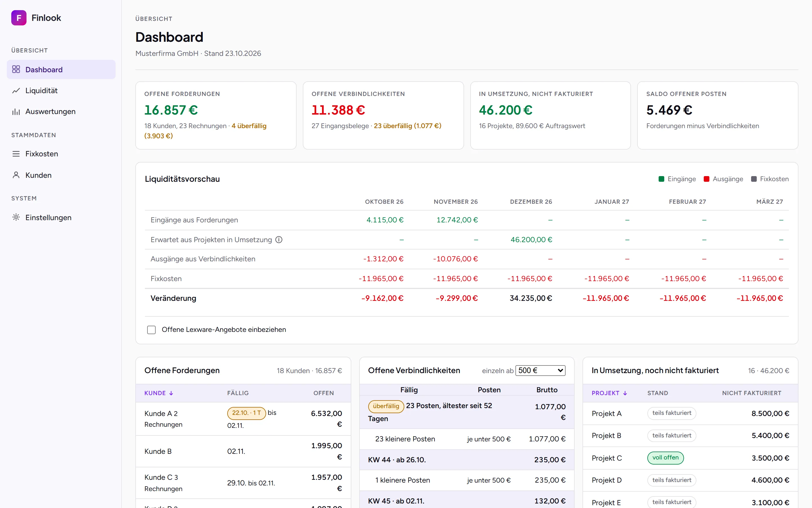
Task: Click gray Fixkosten legend swatch
Action: [x=754, y=179]
